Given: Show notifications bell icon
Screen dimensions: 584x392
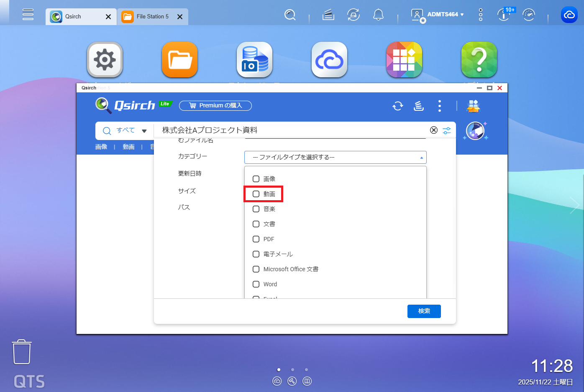Looking at the screenshot, I should coord(378,15).
